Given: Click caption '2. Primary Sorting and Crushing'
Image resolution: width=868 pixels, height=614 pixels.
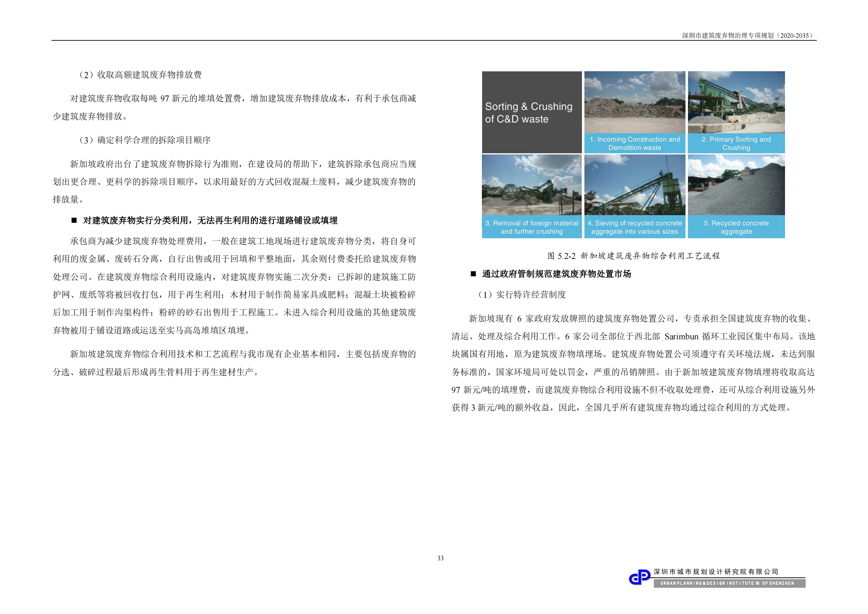Looking at the screenshot, I should tap(736, 143).
